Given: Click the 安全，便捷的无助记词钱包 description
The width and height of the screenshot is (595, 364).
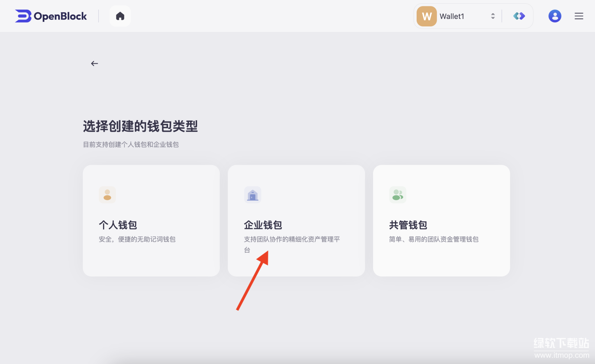Looking at the screenshot, I should tap(137, 239).
